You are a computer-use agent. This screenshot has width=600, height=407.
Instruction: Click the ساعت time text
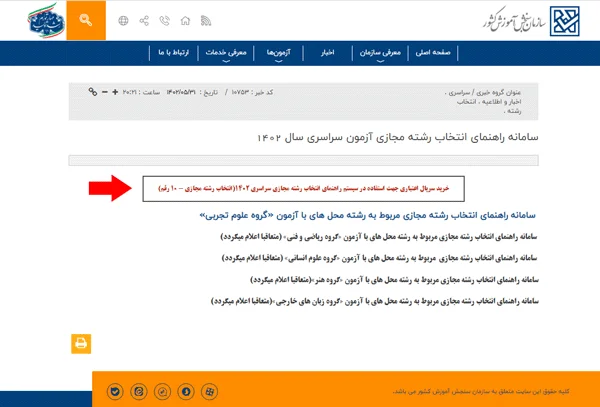[x=141, y=92]
